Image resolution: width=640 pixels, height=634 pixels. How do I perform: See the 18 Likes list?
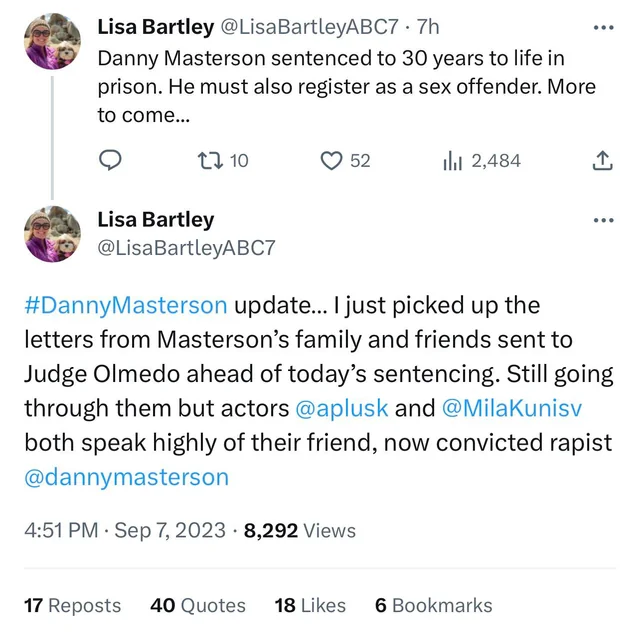click(310, 605)
